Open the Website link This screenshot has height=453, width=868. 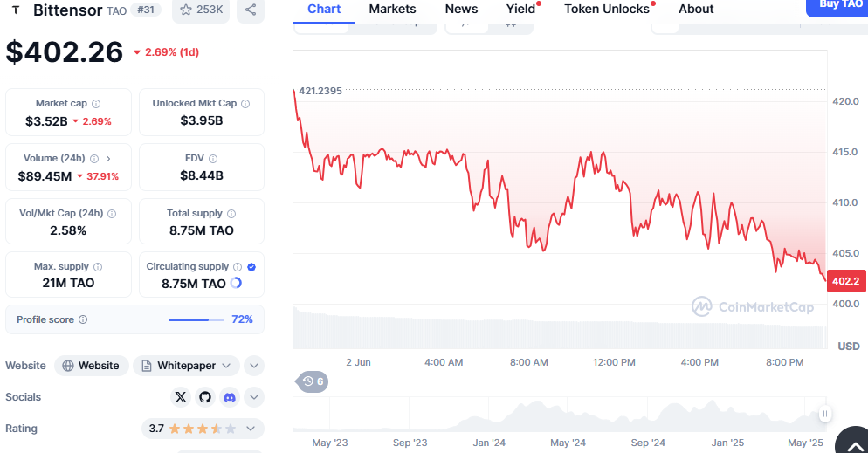pos(91,366)
